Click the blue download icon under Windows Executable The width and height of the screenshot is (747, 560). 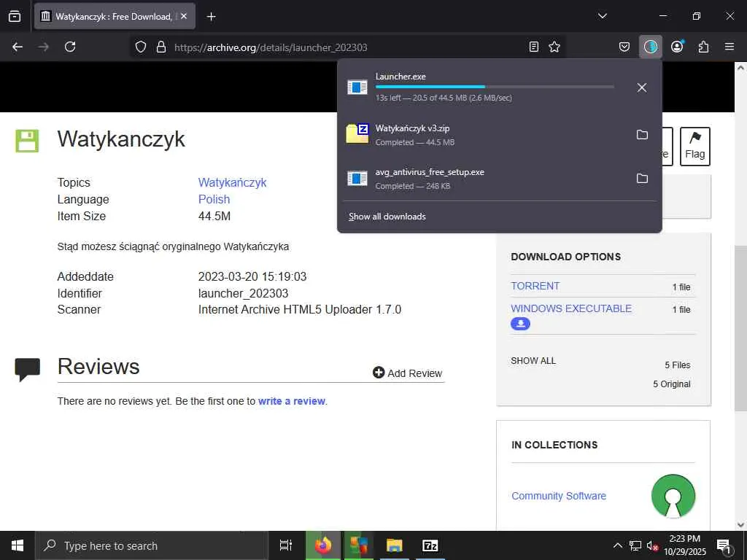tap(520, 324)
